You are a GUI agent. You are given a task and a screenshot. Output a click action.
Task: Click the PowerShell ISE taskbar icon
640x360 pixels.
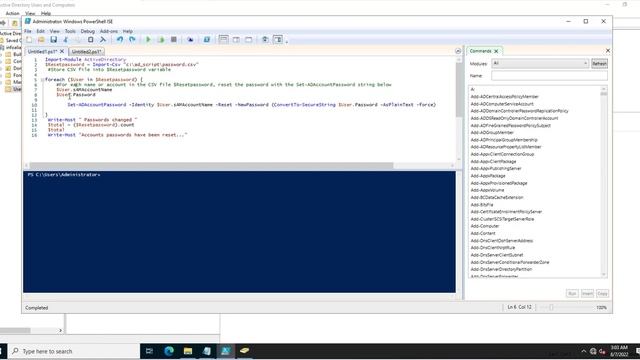[x=225, y=351]
